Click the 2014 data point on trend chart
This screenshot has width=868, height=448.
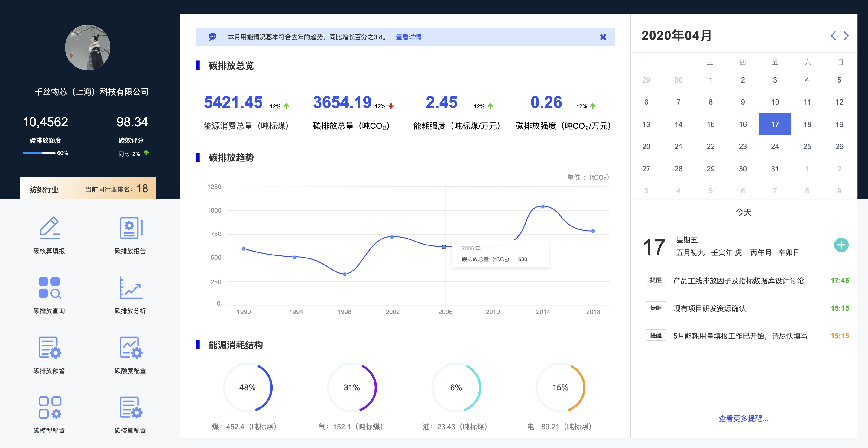pyautogui.click(x=542, y=207)
